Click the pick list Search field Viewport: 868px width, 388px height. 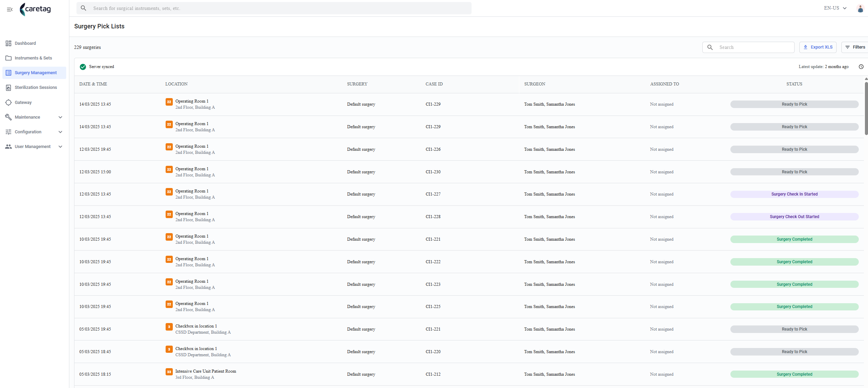click(748, 47)
